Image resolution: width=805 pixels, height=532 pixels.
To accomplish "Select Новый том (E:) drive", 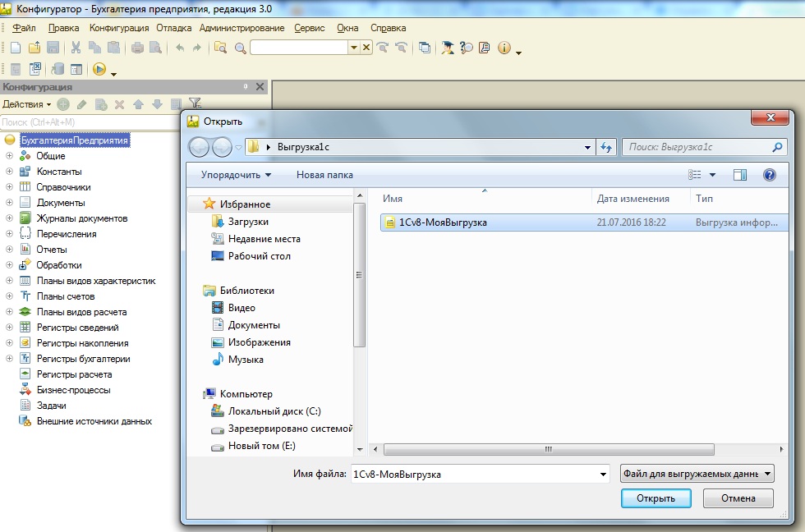I will click(261, 446).
